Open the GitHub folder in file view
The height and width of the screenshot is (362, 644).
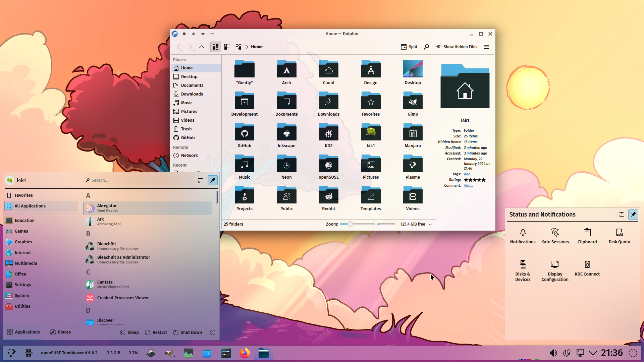[244, 136]
